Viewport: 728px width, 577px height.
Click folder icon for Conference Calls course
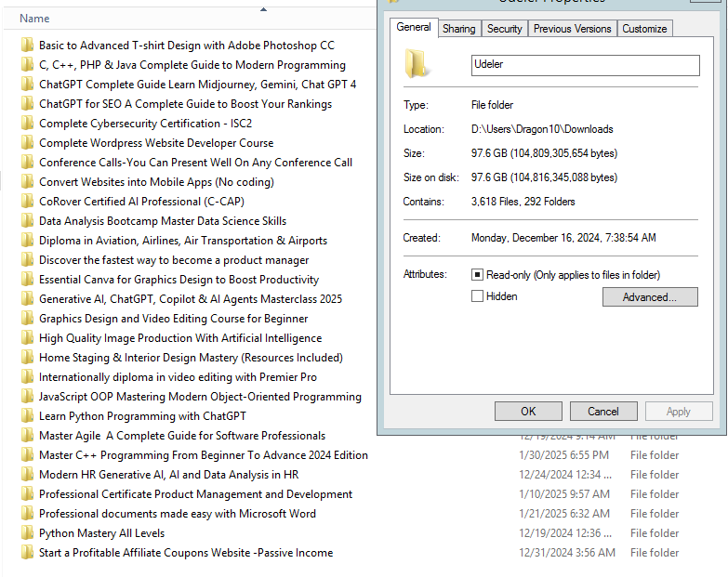27,162
